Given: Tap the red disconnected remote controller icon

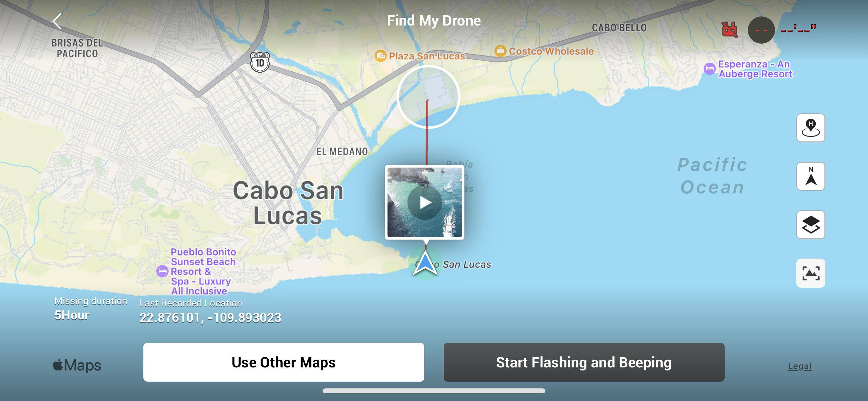Looking at the screenshot, I should 729,30.
